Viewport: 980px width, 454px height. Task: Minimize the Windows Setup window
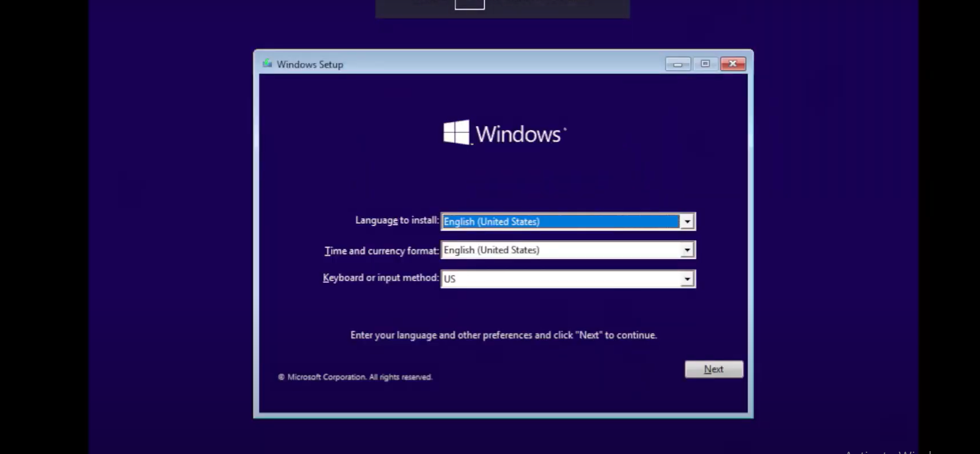coord(678,64)
